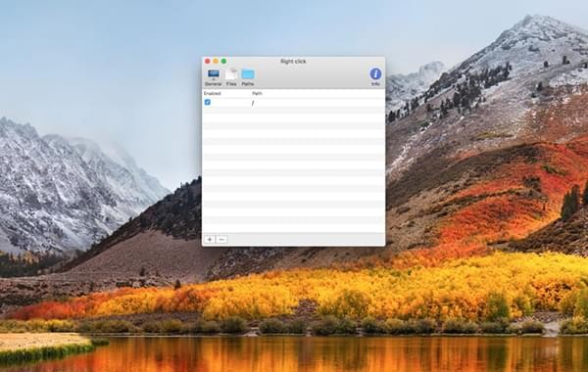Uncheck the Enabled checkbox for root path

point(208,102)
